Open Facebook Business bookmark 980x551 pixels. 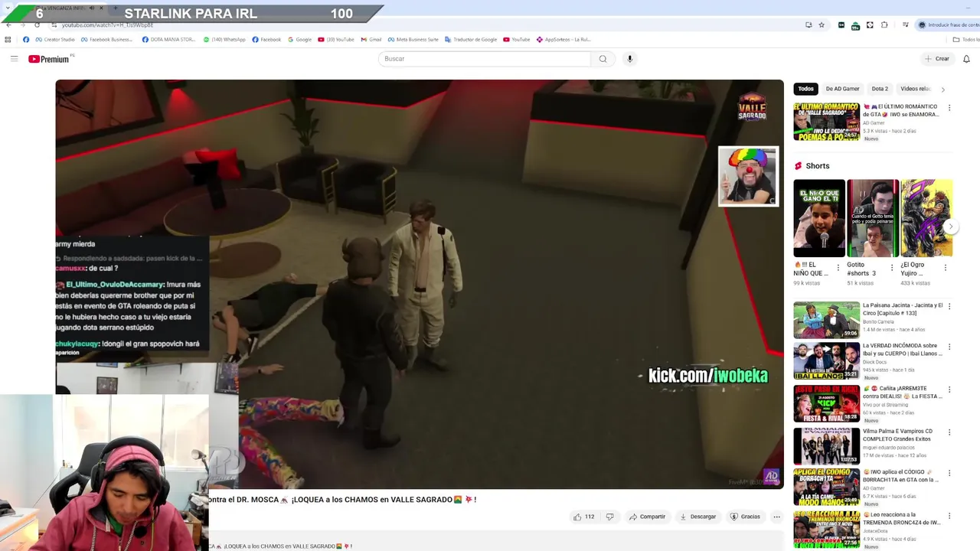(x=107, y=40)
